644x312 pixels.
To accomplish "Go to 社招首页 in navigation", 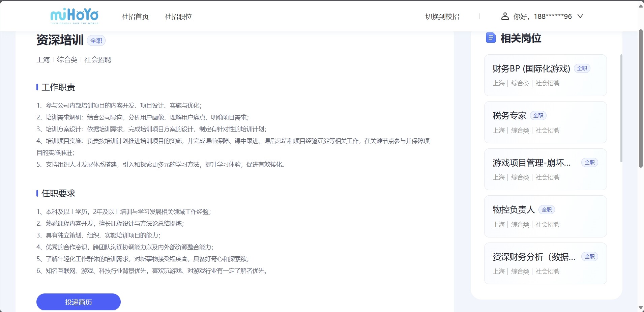I will (x=135, y=17).
